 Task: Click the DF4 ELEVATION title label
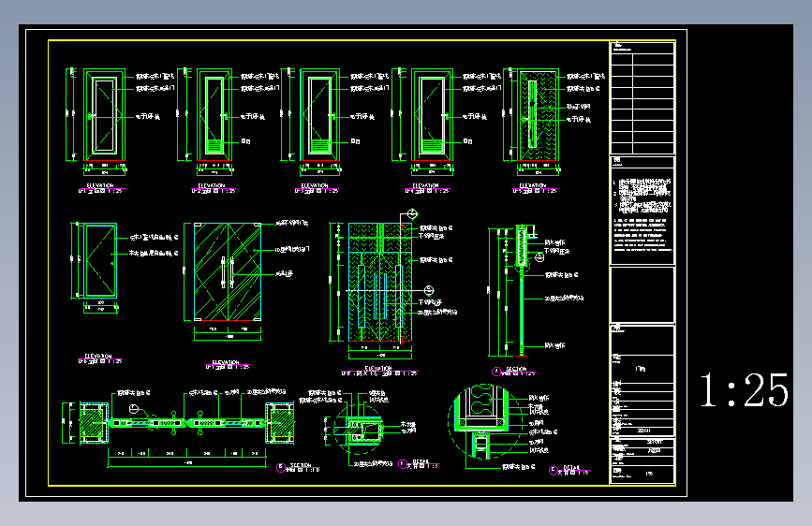tap(427, 188)
